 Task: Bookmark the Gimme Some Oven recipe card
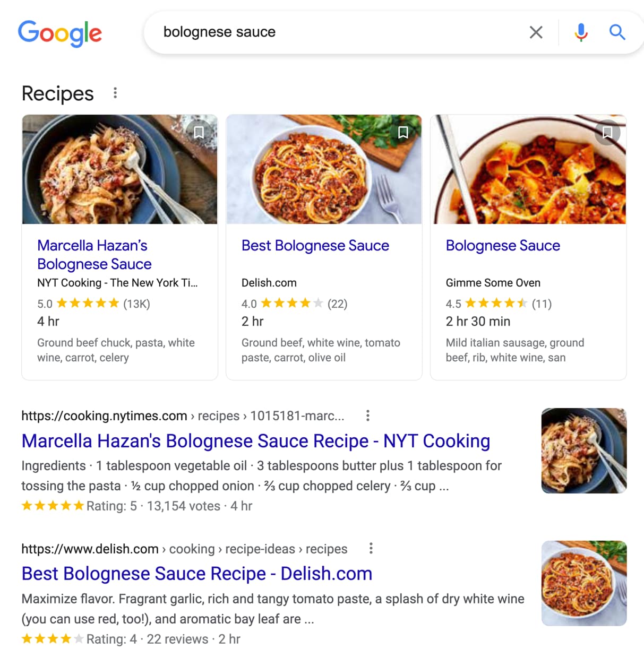point(607,133)
